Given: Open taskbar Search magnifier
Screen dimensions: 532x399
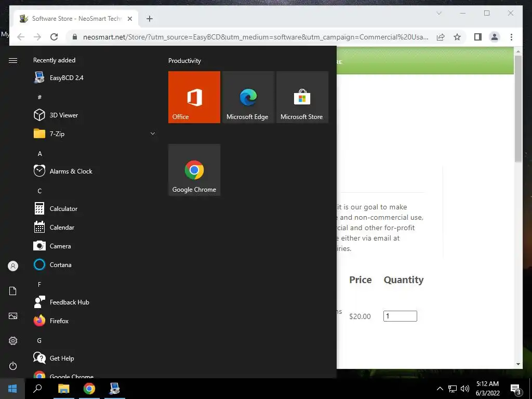Looking at the screenshot, I should (37, 389).
